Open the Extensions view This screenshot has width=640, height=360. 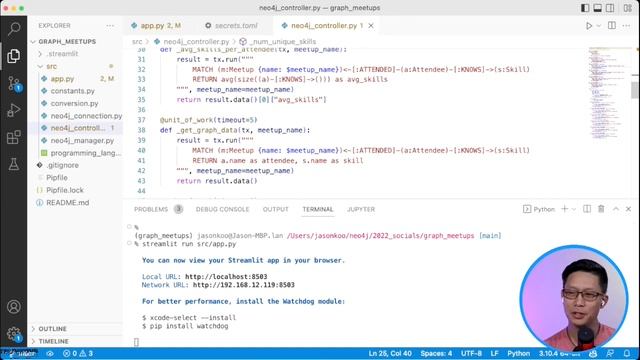click(14, 137)
